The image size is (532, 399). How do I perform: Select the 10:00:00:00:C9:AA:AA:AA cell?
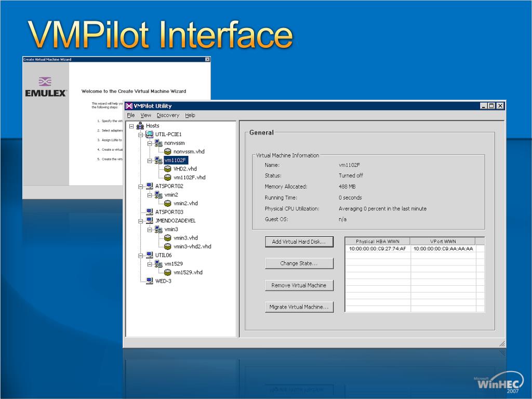click(443, 249)
